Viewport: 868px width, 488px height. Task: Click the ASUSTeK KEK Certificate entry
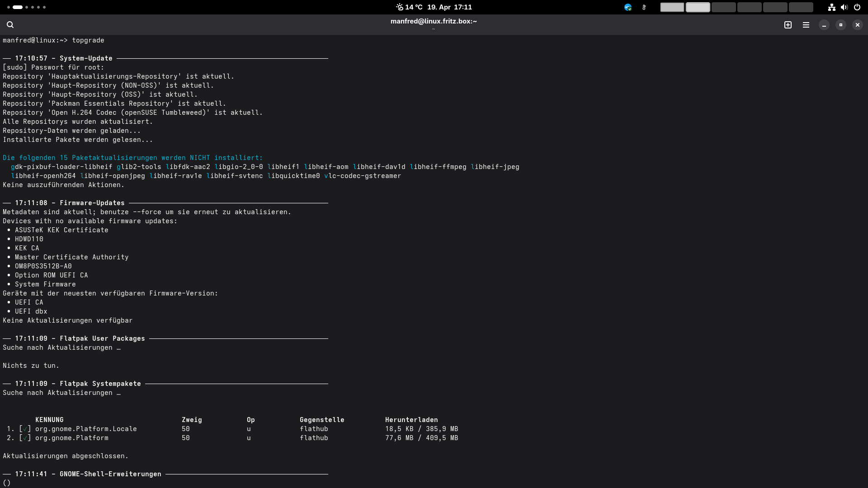[61, 230]
